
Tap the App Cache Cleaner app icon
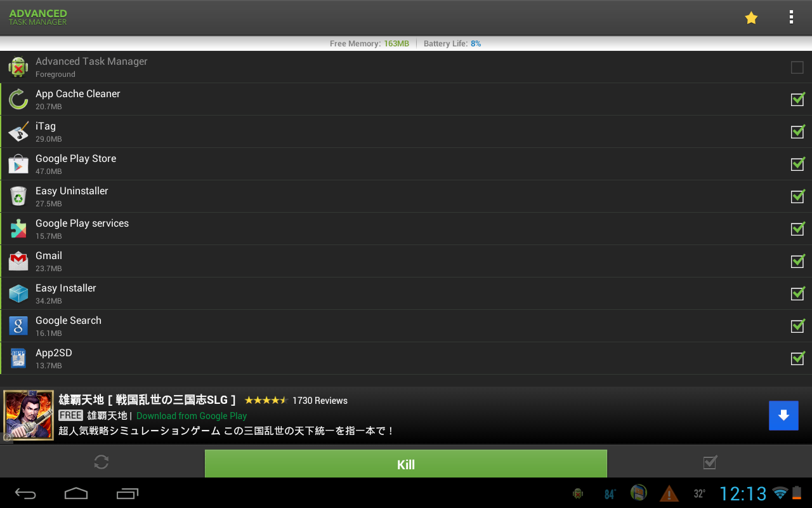(x=18, y=99)
